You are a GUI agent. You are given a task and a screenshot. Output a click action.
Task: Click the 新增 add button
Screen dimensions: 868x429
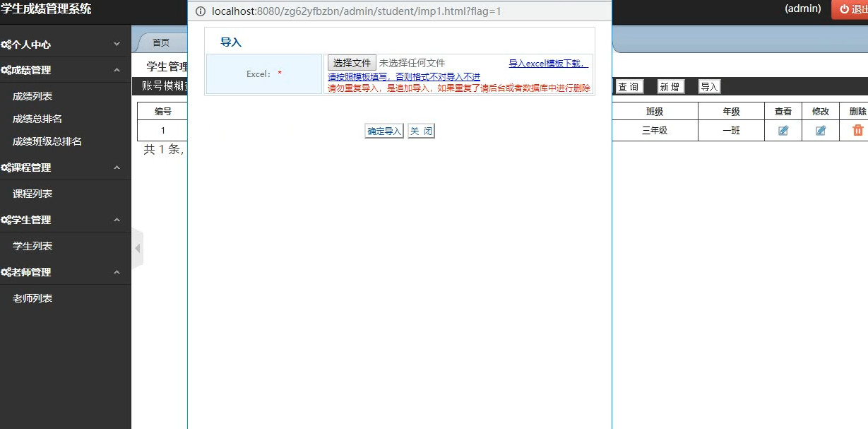coord(670,87)
